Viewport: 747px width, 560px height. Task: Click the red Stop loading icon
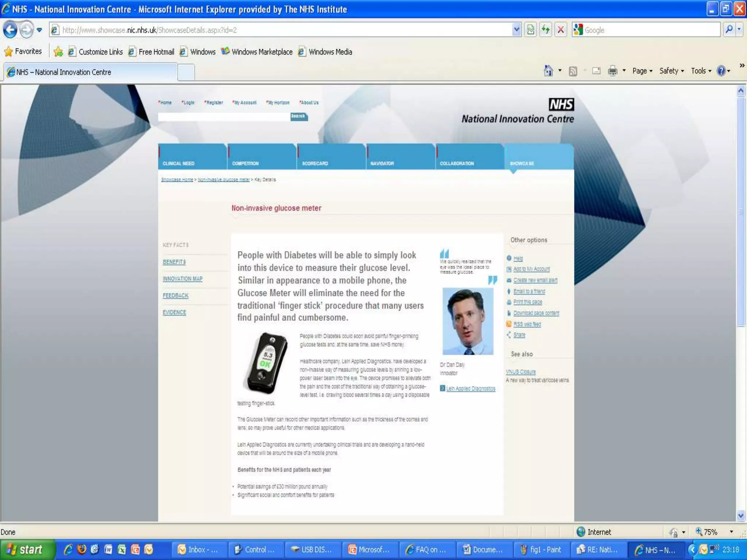pyautogui.click(x=561, y=30)
